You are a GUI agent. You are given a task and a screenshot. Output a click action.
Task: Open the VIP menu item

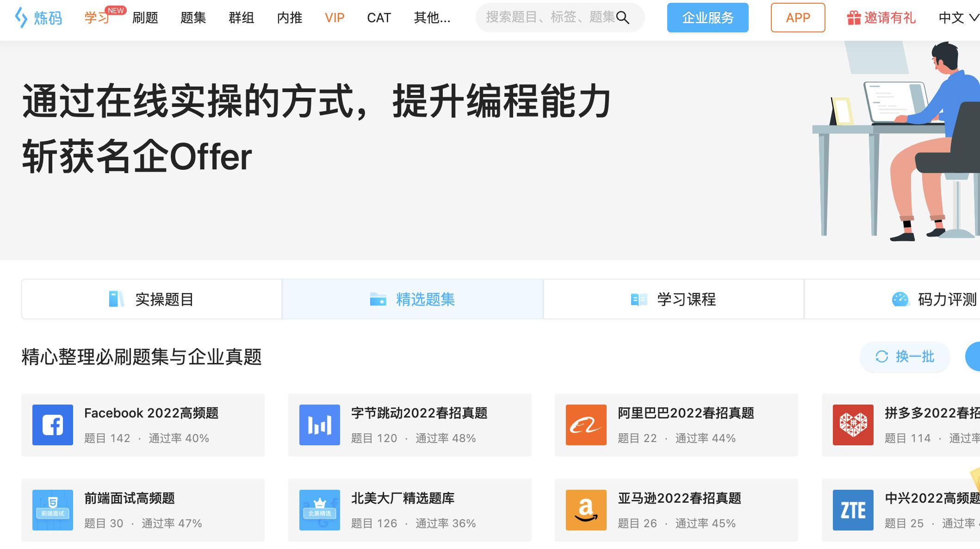pyautogui.click(x=335, y=19)
